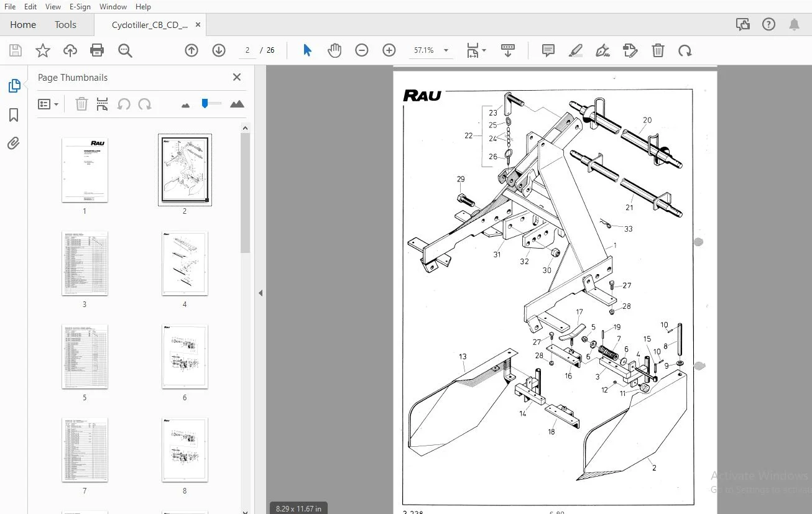Open the Attachments paperclip panel

pos(14,144)
